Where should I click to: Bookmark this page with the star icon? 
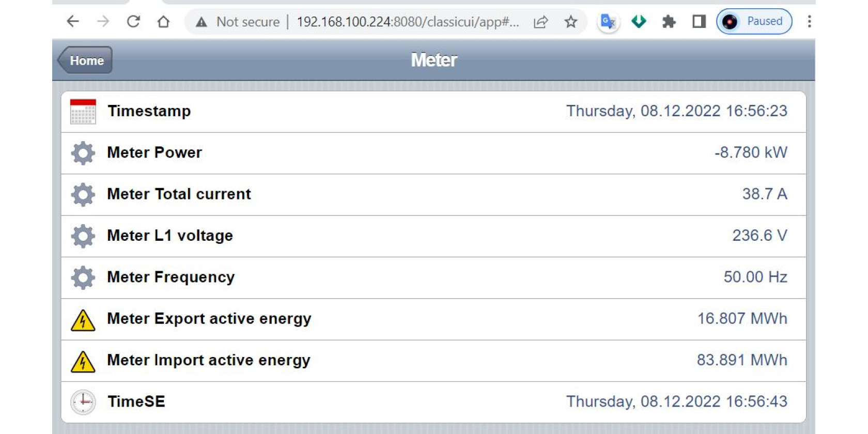[x=570, y=22]
